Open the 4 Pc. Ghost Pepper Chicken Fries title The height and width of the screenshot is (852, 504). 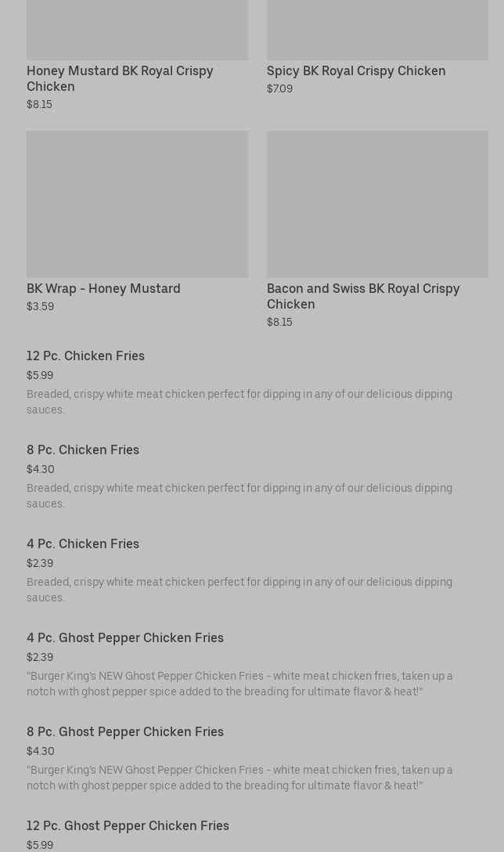click(x=125, y=637)
